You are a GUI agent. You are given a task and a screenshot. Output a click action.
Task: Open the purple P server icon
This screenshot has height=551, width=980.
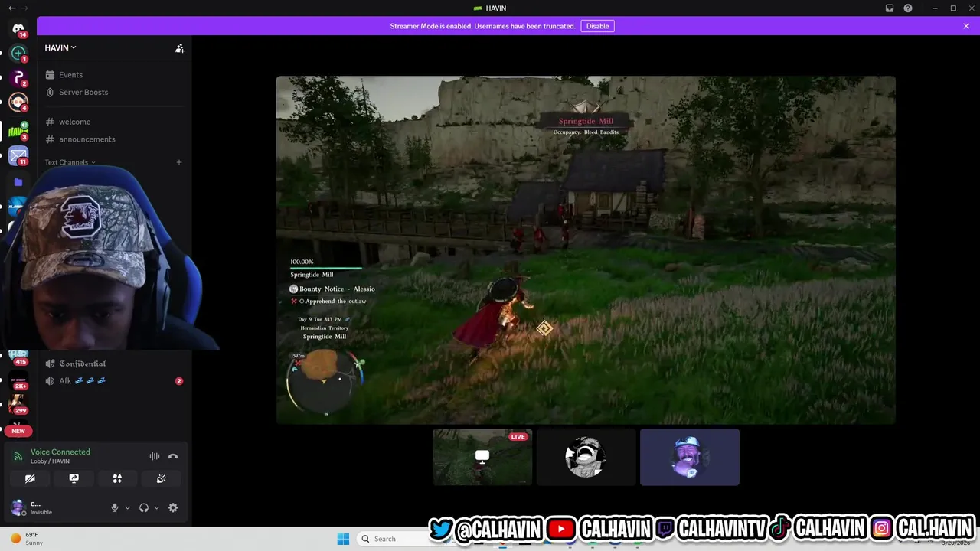(x=18, y=78)
